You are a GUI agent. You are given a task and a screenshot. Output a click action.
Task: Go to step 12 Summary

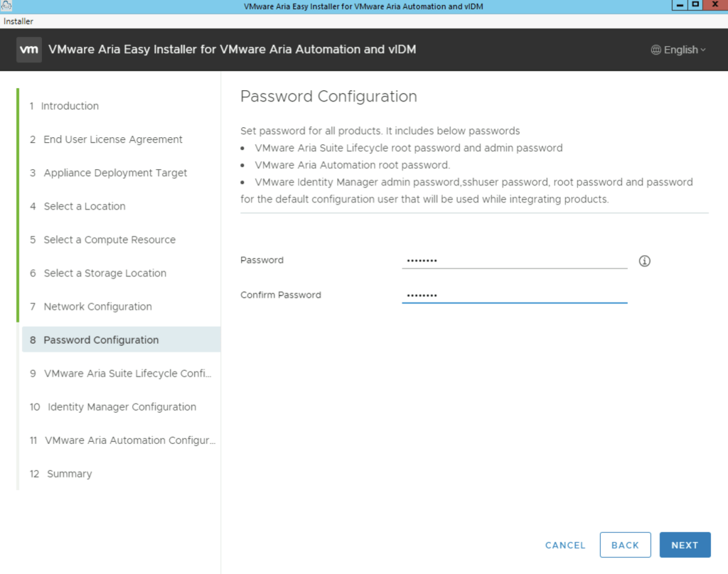[x=61, y=473]
